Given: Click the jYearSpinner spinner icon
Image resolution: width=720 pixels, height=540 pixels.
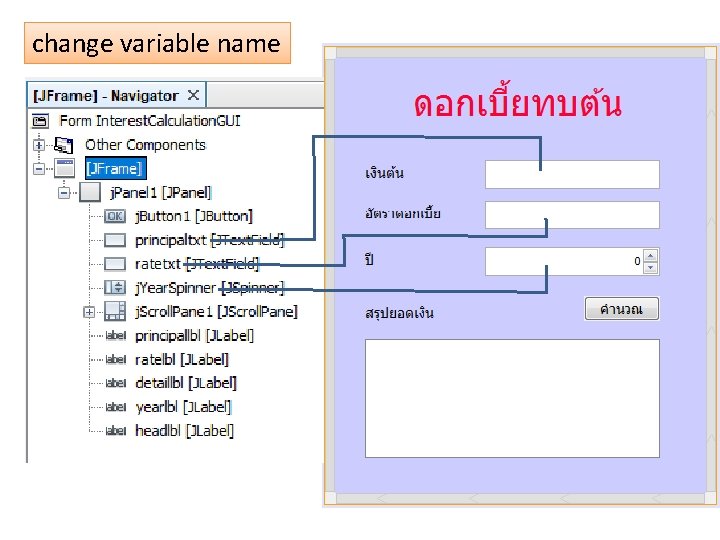Looking at the screenshot, I should (115, 288).
